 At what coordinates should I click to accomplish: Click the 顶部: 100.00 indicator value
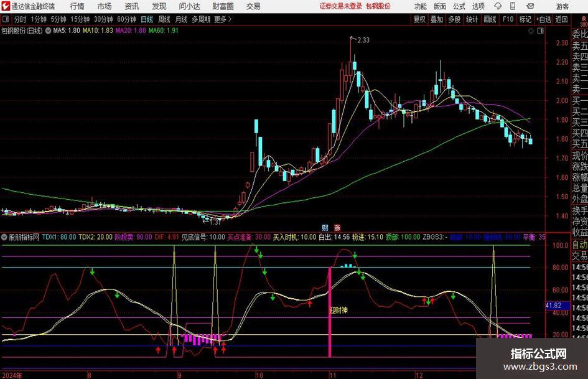(x=403, y=237)
